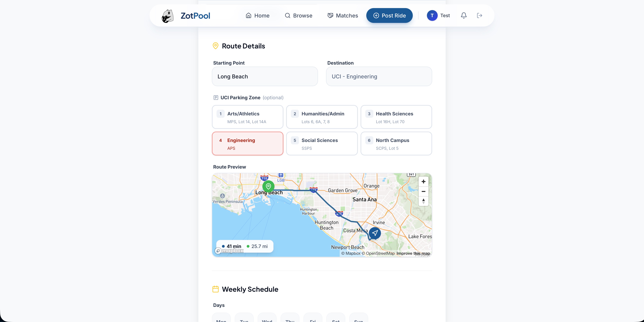Click the blue destination arrow marker

pyautogui.click(x=375, y=233)
